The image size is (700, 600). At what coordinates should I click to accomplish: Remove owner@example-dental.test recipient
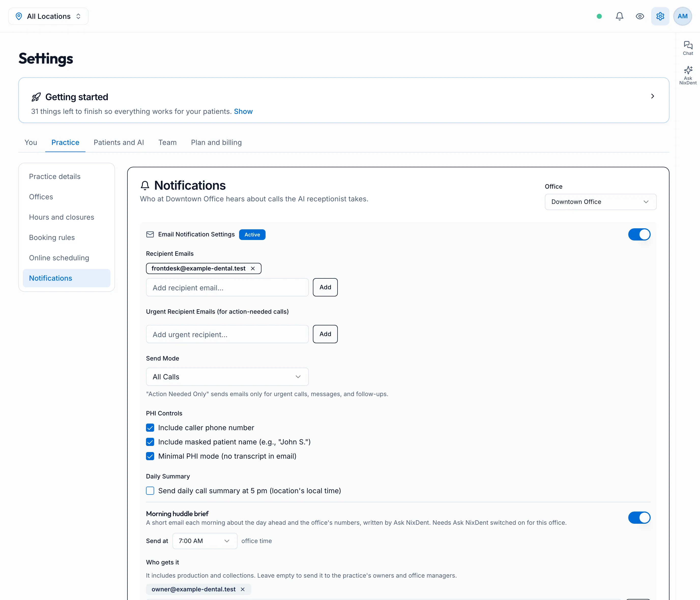click(243, 589)
